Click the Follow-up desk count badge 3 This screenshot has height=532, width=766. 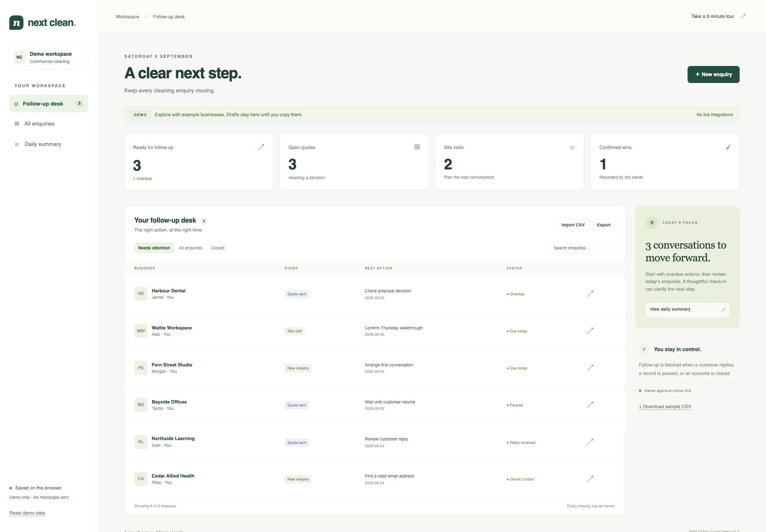click(x=79, y=103)
